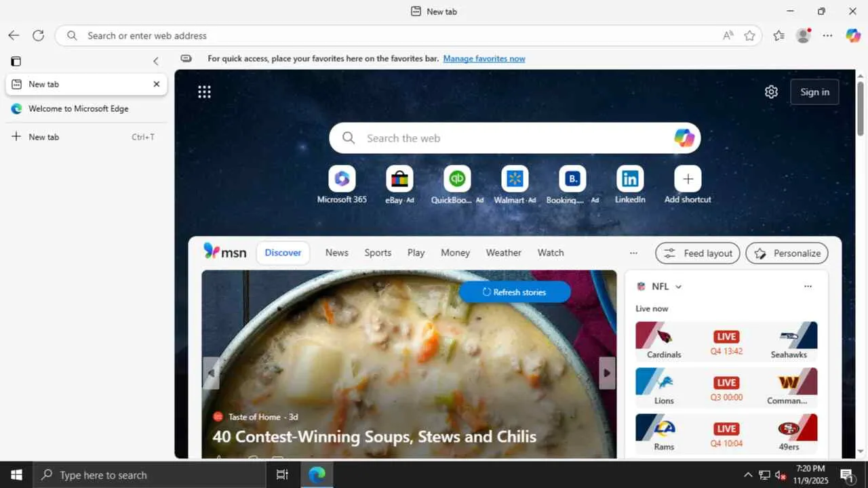This screenshot has width=868, height=488.
Task: Open Edge Settings and more menu
Action: (827, 35)
